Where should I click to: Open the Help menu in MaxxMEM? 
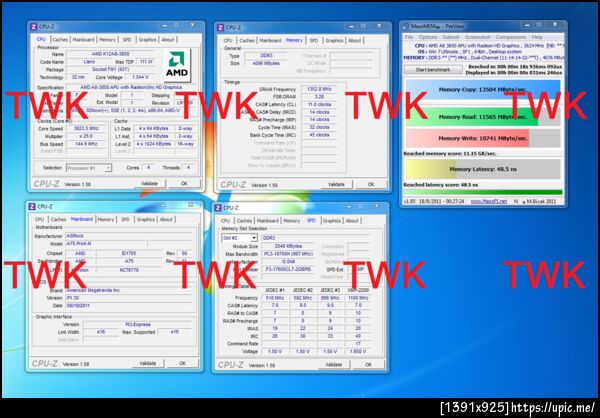[537, 37]
